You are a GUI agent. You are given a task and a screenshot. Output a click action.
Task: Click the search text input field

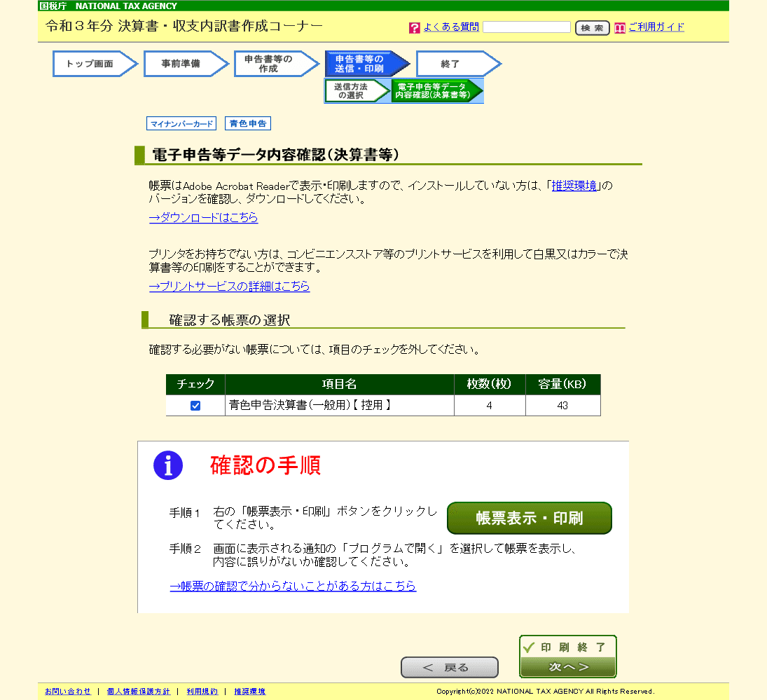coord(526,27)
